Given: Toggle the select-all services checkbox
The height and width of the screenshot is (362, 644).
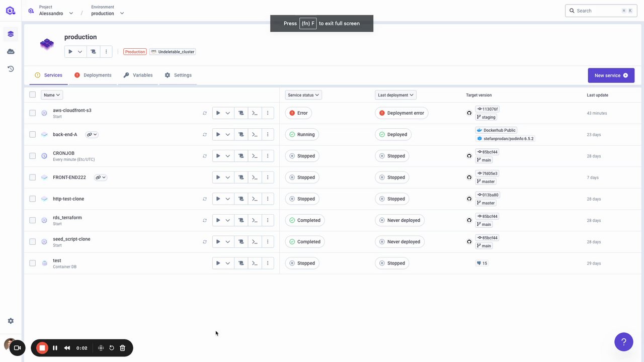Looking at the screenshot, I should pyautogui.click(x=33, y=95).
